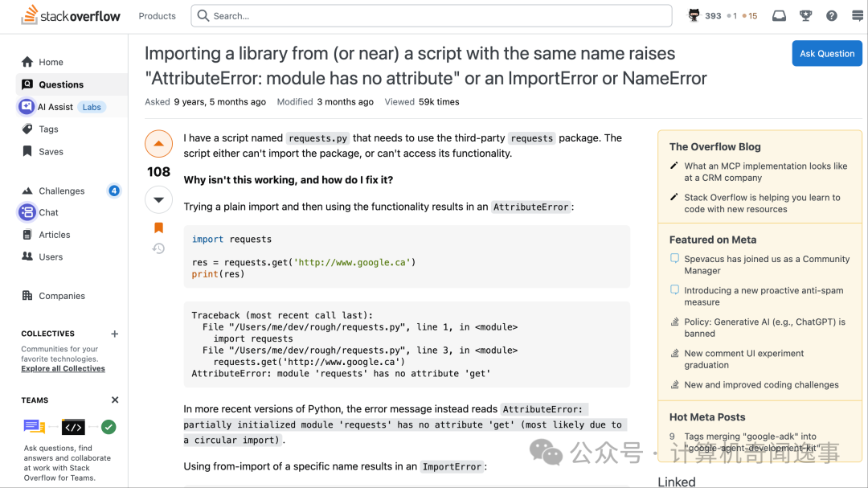Open 'New comment UI experiment graduation' post
The image size is (868, 488).
point(743,359)
